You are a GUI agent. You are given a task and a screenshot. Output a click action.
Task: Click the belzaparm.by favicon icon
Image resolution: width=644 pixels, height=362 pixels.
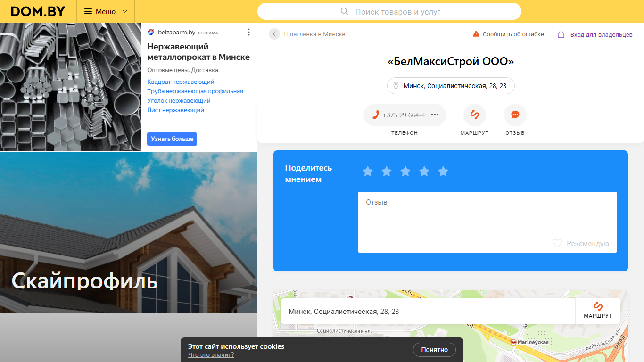pyautogui.click(x=151, y=33)
